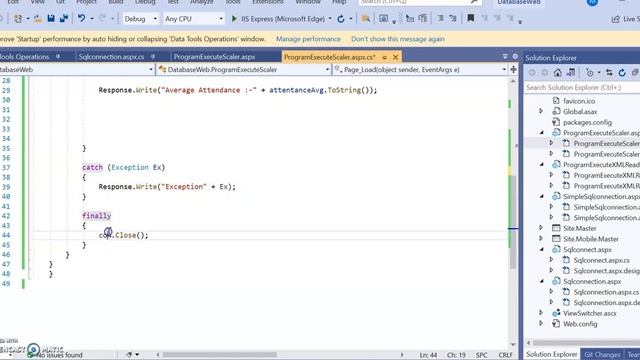Collapse the SimpleSqlconnection.aspx node
This screenshot has width=640, height=360.
coord(542,196)
